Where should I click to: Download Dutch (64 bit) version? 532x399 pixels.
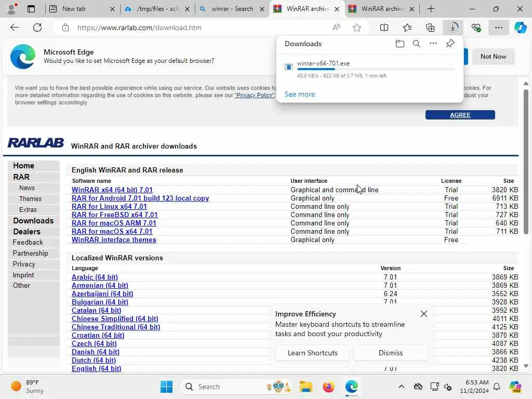coord(94,360)
